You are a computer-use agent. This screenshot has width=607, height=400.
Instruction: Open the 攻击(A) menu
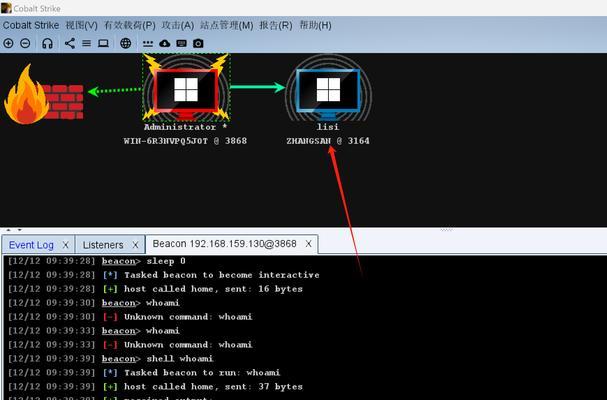click(x=178, y=26)
